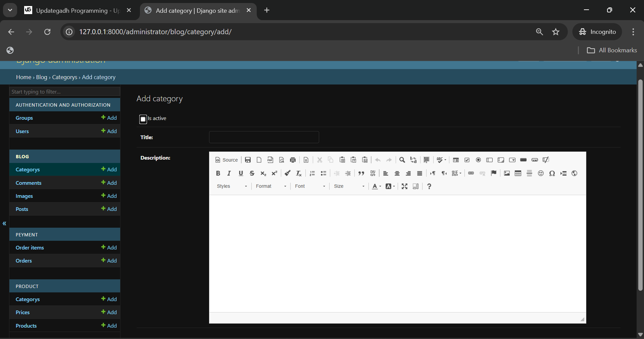The height and width of the screenshot is (339, 644).
Task: Enable the Is active checkbox
Action: tap(143, 119)
